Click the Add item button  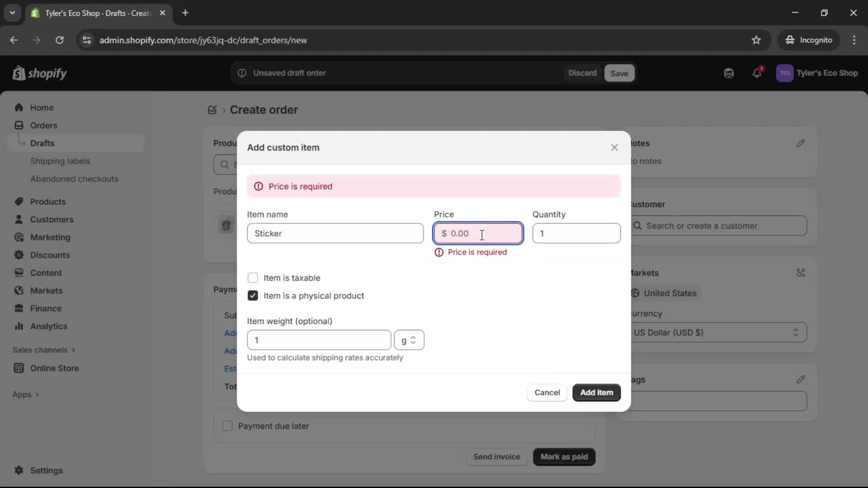coord(596,393)
